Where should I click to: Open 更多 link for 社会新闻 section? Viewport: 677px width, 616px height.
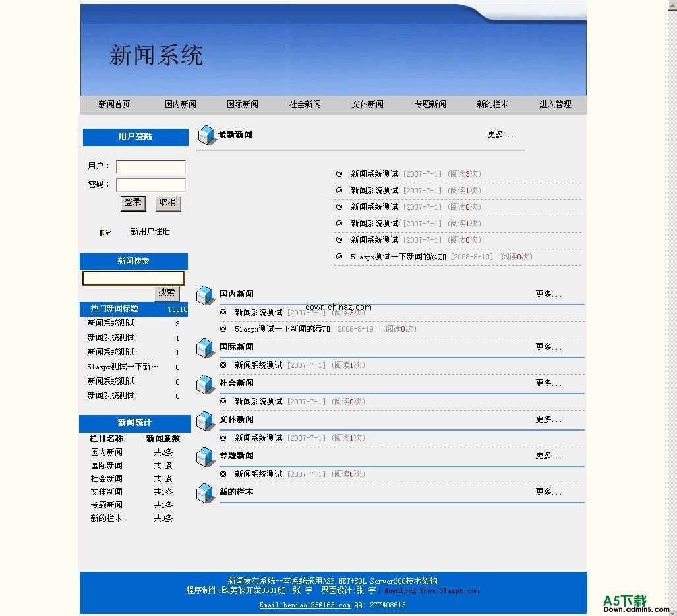point(548,383)
